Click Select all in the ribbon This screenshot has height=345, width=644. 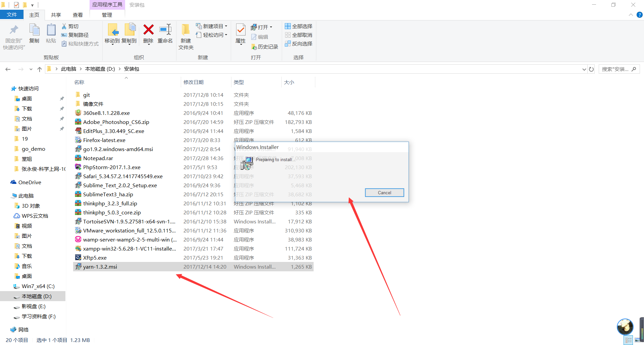[x=299, y=26]
